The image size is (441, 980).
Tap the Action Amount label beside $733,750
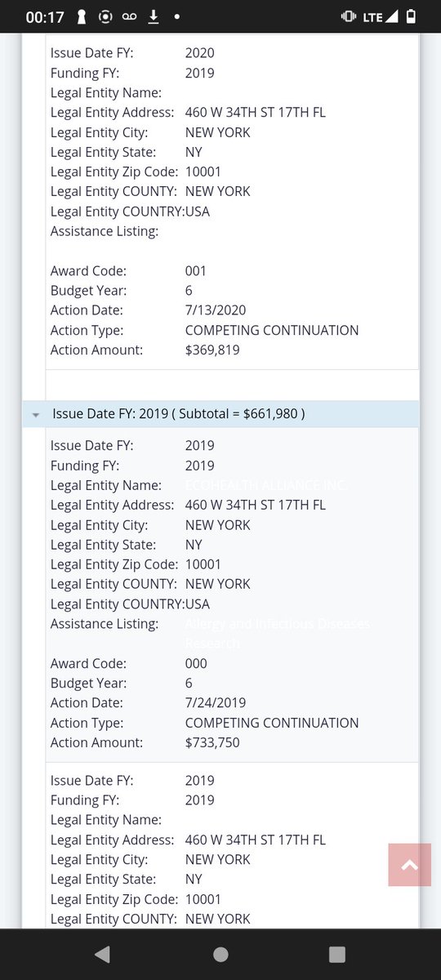pos(96,742)
